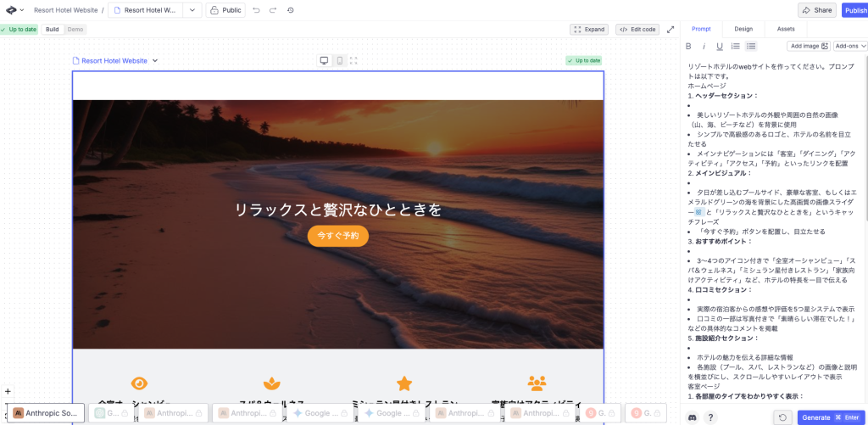Expand the page selector dropdown arrow

pyautogui.click(x=192, y=10)
